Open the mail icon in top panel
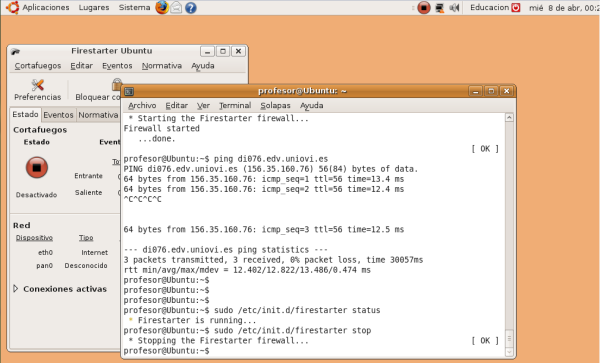The width and height of the screenshot is (600, 363). (x=176, y=7)
